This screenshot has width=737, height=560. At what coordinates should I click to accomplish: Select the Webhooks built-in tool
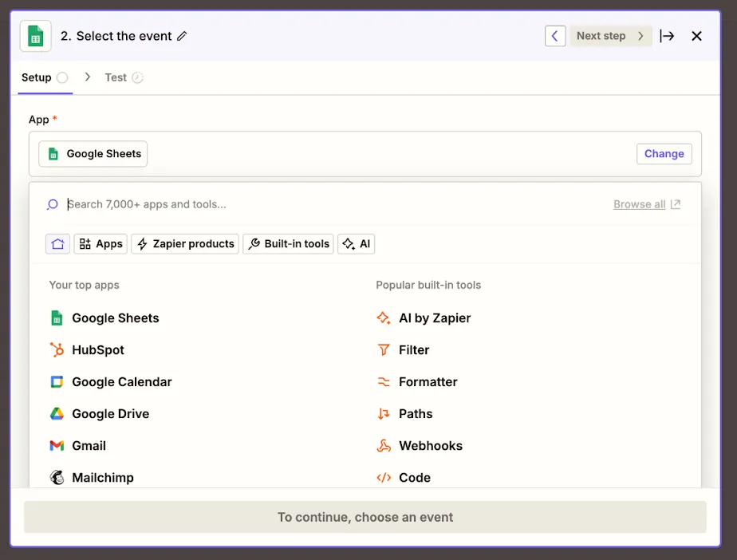click(x=431, y=446)
